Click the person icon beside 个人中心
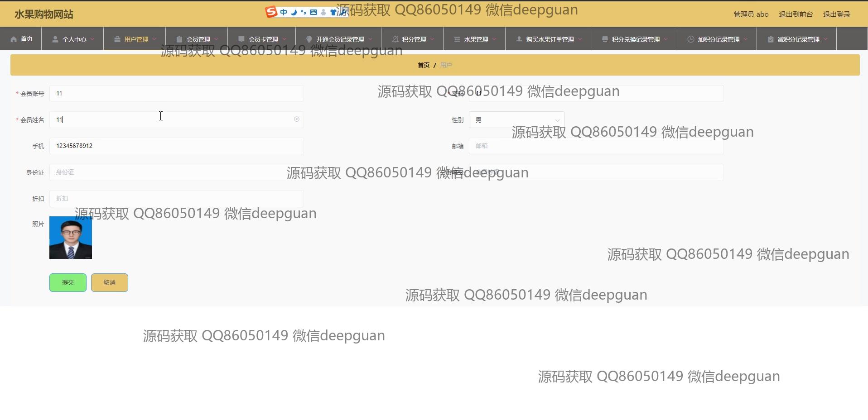The height and width of the screenshot is (420, 868). pyautogui.click(x=55, y=39)
